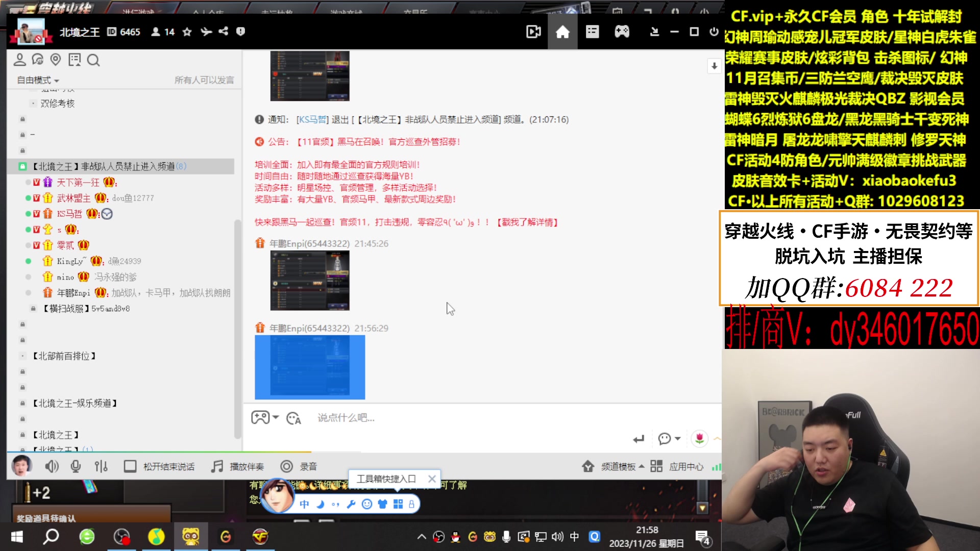Send message with enter arrow icon

[639, 439]
